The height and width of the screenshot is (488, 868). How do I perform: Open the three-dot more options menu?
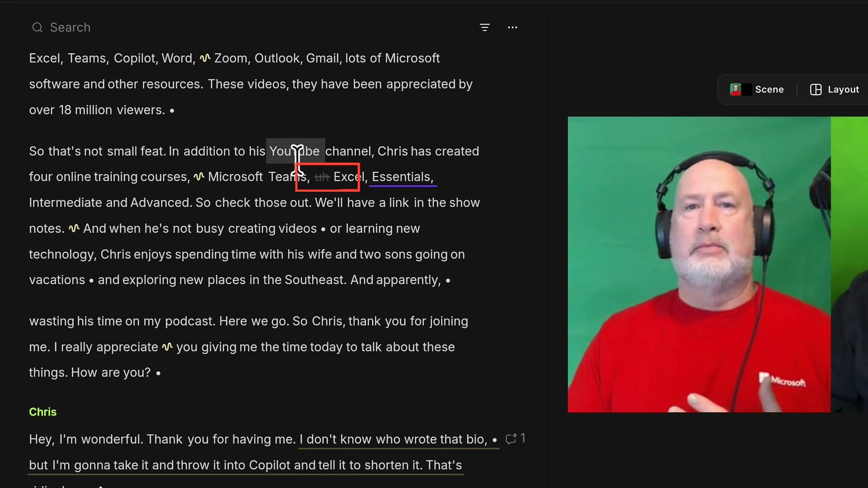(513, 27)
